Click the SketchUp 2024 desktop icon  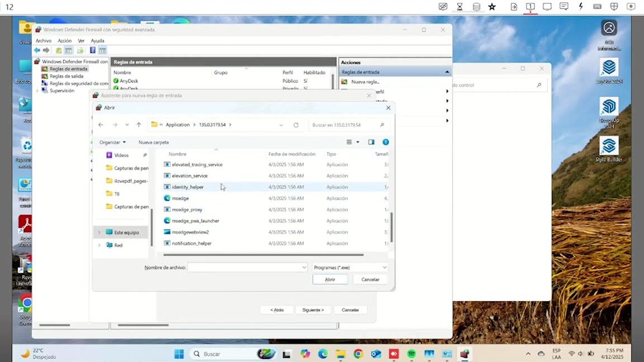pos(609,113)
